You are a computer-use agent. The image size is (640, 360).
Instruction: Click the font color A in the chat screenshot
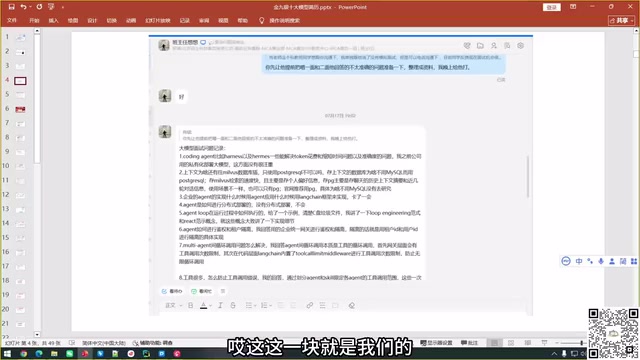pos(203,305)
